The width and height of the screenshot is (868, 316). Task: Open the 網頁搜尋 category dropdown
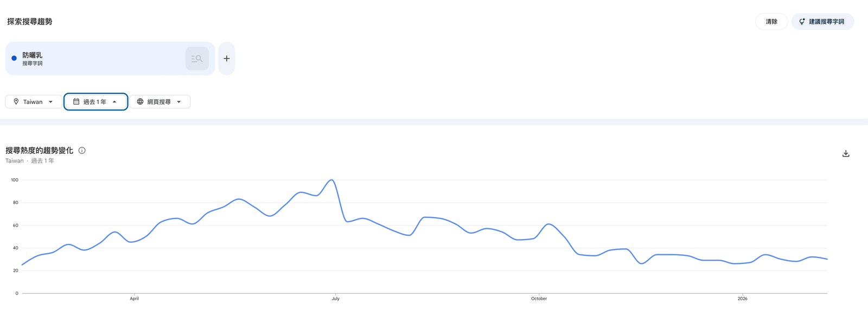[159, 101]
